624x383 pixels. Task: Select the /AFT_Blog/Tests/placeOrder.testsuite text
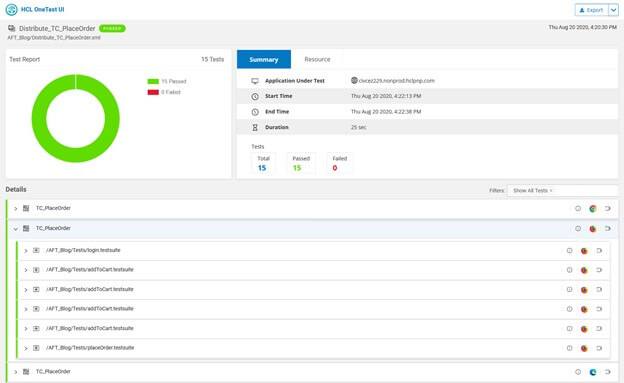click(x=90, y=348)
